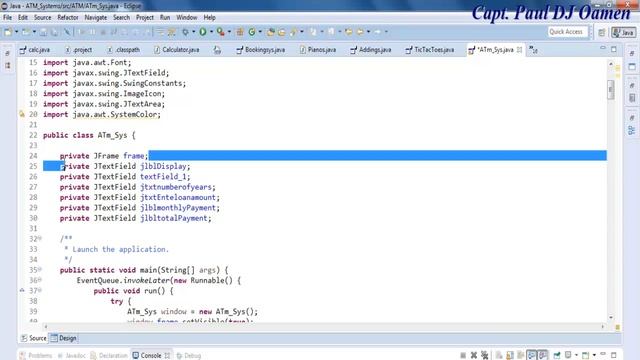Switch to the TicTacToes.java tab
This screenshot has width=640, height=360.
pos(430,50)
